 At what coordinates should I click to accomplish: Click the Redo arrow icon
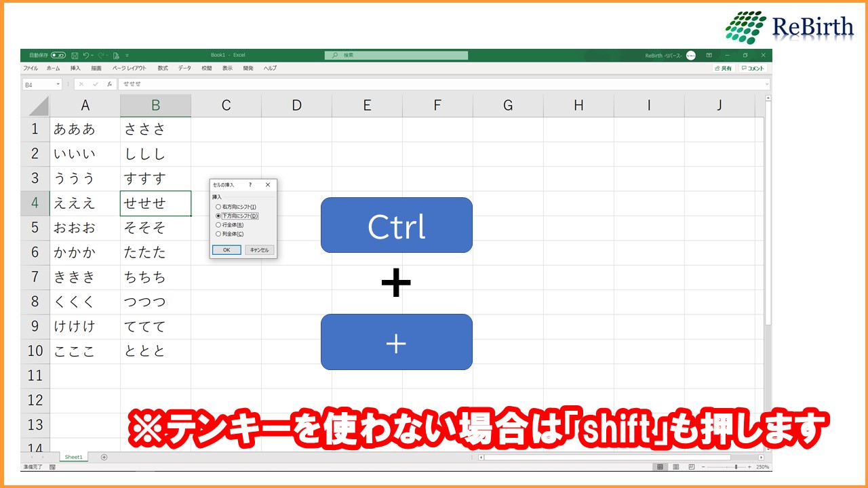100,56
